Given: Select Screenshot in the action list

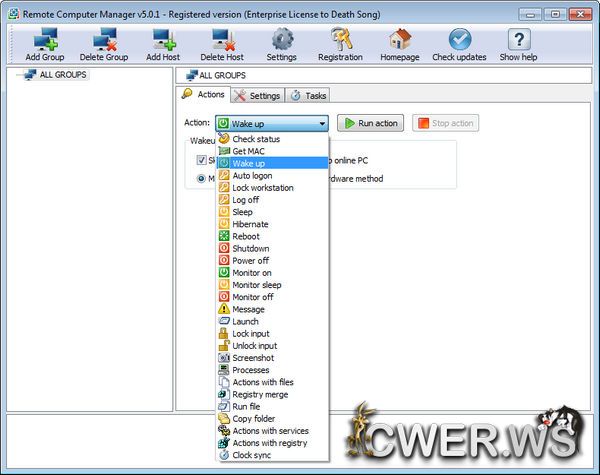Looking at the screenshot, I should [x=252, y=358].
